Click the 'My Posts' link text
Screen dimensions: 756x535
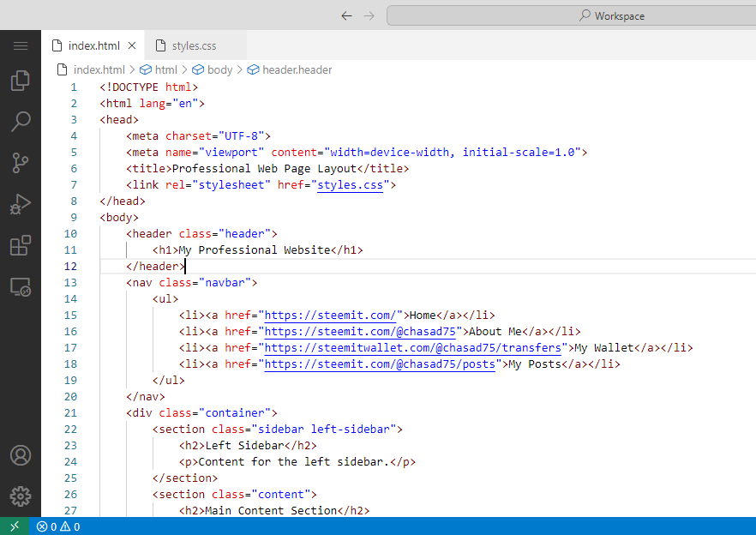coord(535,364)
